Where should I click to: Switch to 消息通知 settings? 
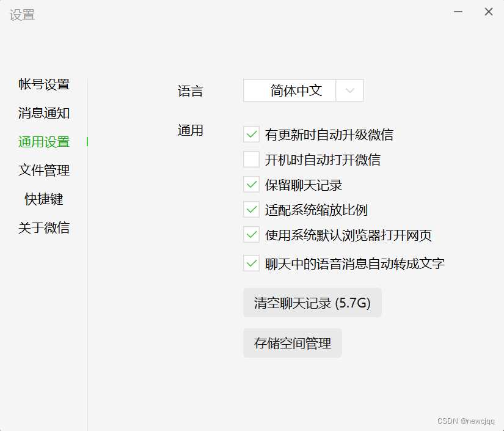(x=44, y=113)
